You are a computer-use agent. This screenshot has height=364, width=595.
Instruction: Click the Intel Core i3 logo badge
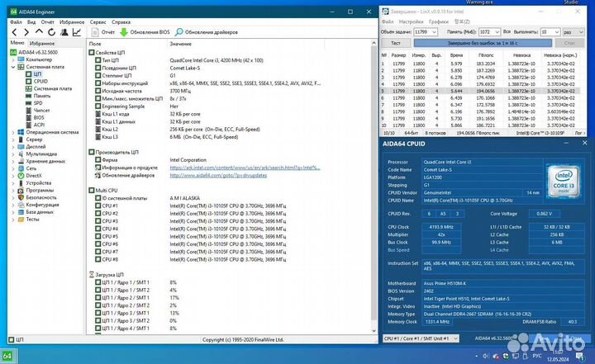click(563, 182)
